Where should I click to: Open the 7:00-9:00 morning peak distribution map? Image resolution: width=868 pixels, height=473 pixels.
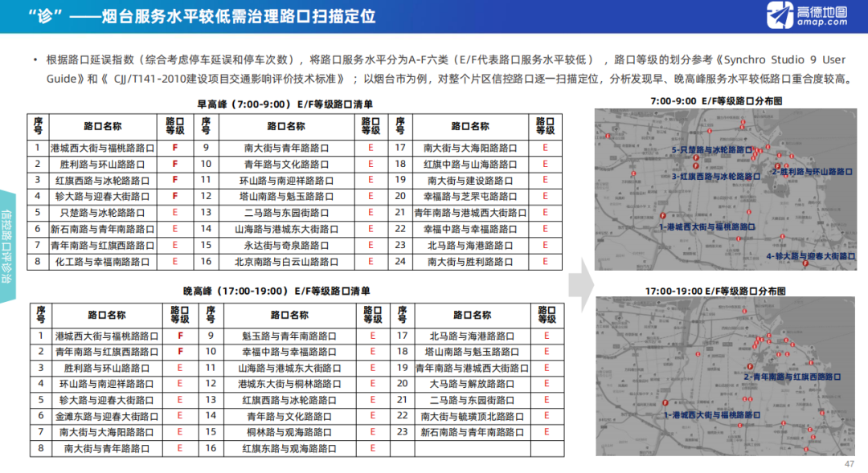(725, 190)
